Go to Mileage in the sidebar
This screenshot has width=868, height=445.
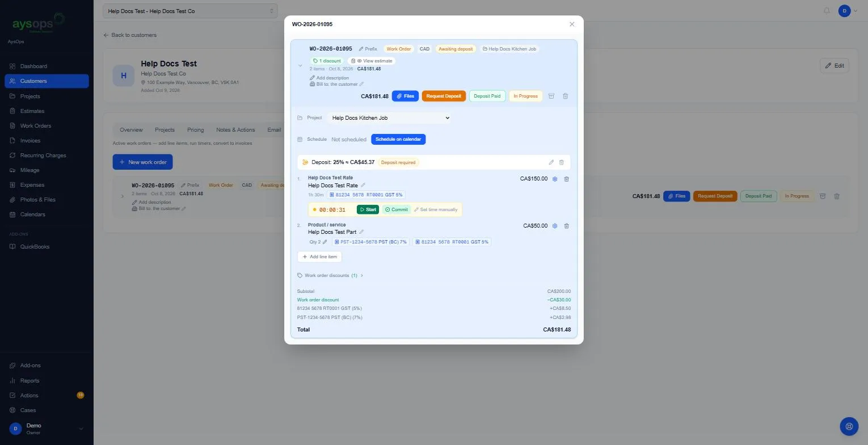47,170
